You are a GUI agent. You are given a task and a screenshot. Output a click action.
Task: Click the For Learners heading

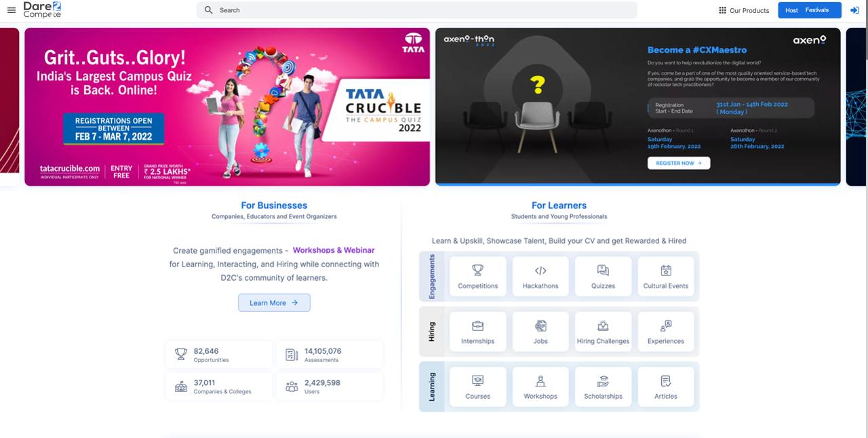pyautogui.click(x=559, y=205)
